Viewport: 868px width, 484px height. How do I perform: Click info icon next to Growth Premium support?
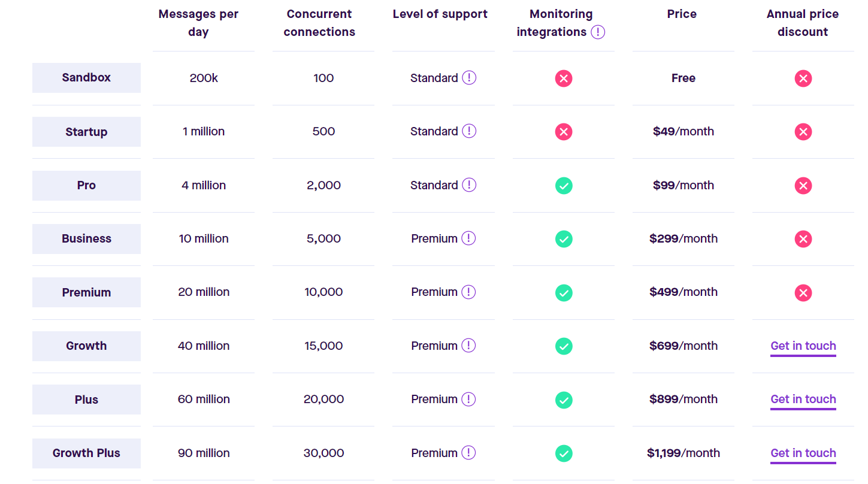pos(468,346)
